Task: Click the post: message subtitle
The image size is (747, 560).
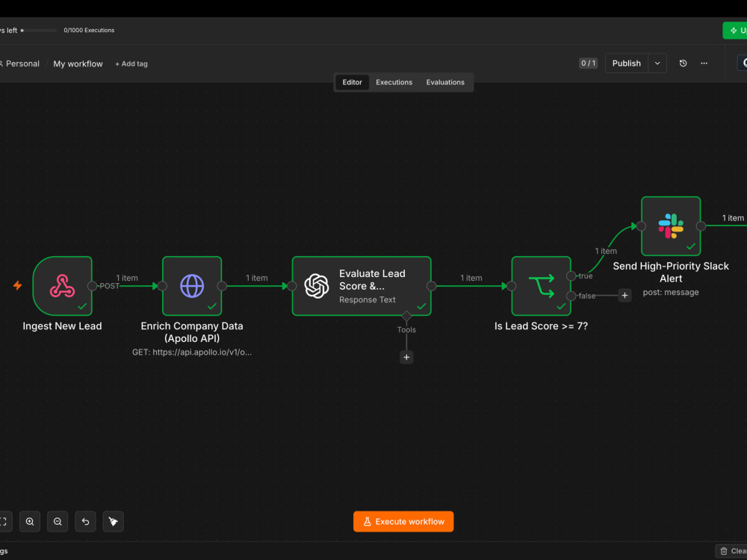Action: [671, 293]
